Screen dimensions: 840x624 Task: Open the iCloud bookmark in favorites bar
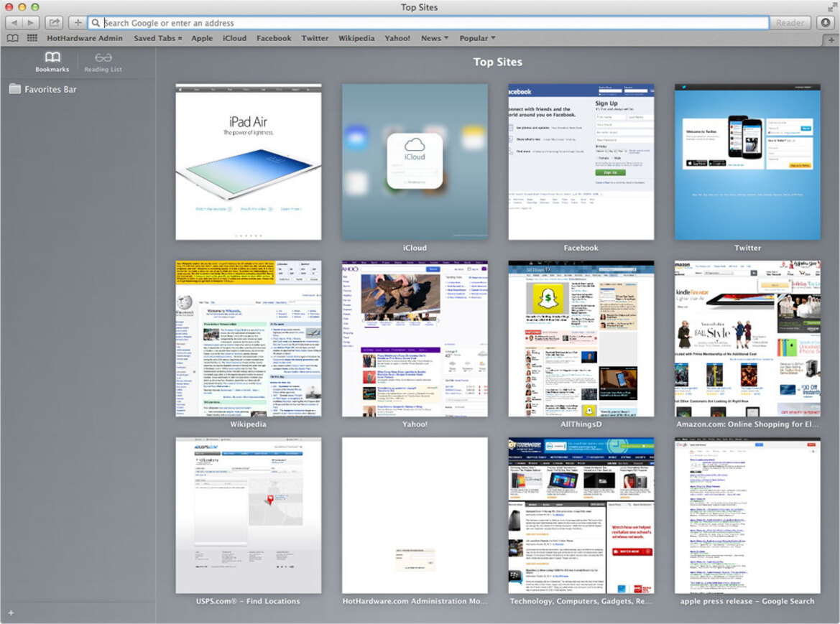(x=235, y=38)
